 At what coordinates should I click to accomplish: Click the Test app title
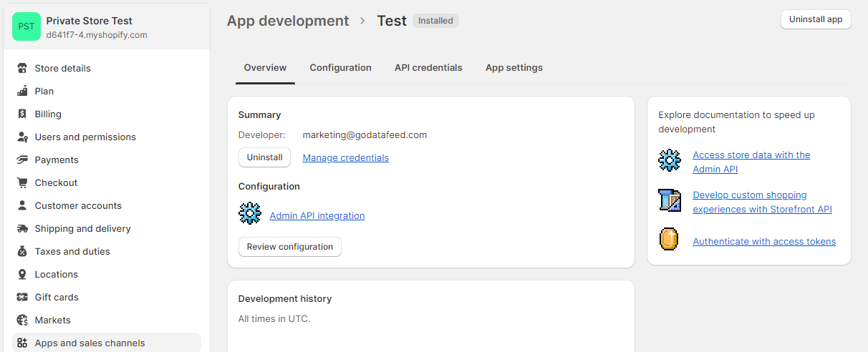coord(392,21)
